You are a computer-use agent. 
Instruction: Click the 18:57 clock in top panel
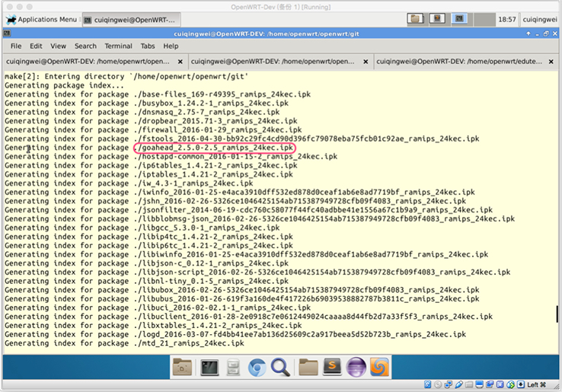(506, 19)
